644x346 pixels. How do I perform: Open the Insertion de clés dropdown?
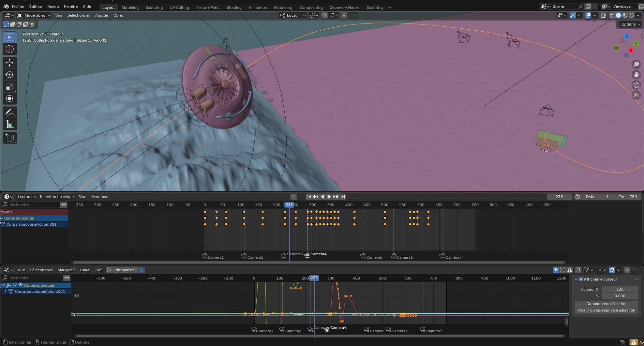click(57, 197)
